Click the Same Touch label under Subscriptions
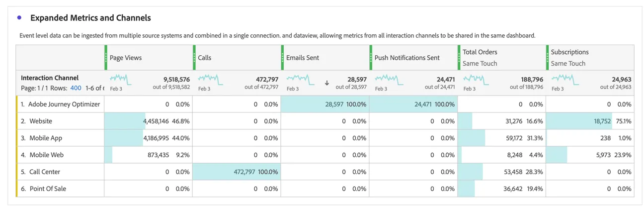 click(x=568, y=63)
